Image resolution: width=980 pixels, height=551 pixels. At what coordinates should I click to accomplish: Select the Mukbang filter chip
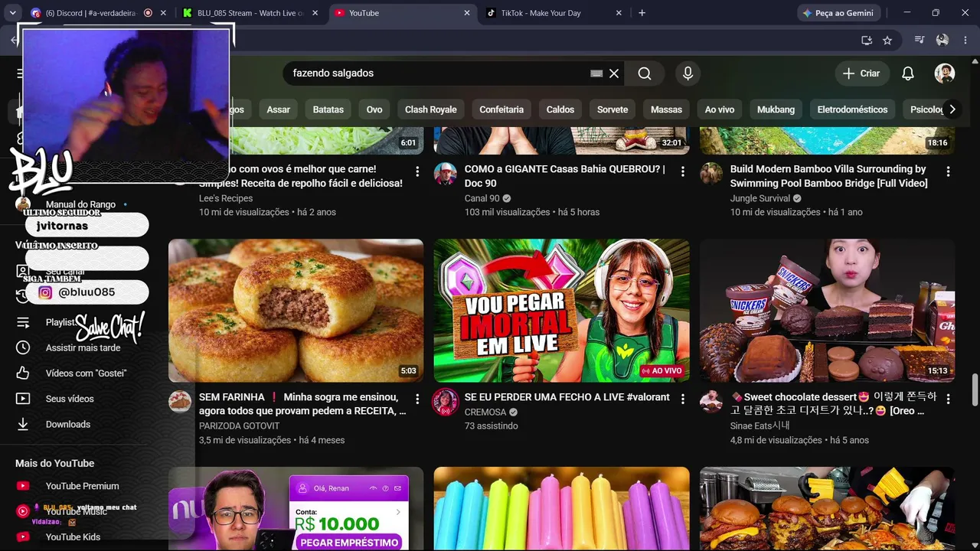776,109
